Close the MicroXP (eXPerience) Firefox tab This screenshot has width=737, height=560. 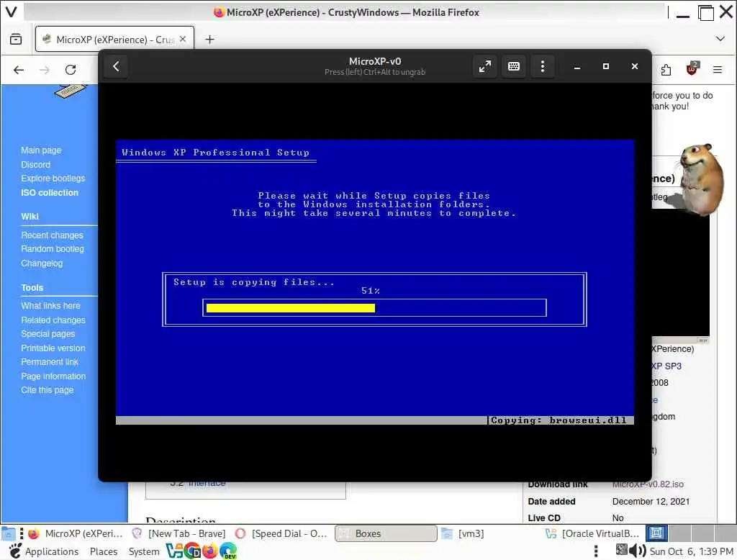[183, 39]
